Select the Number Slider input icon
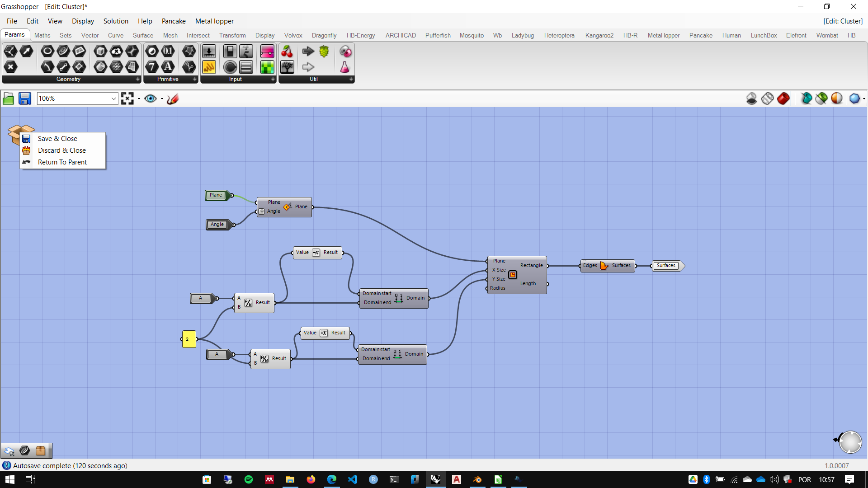Screen dimensions: 868x488 point(246,52)
